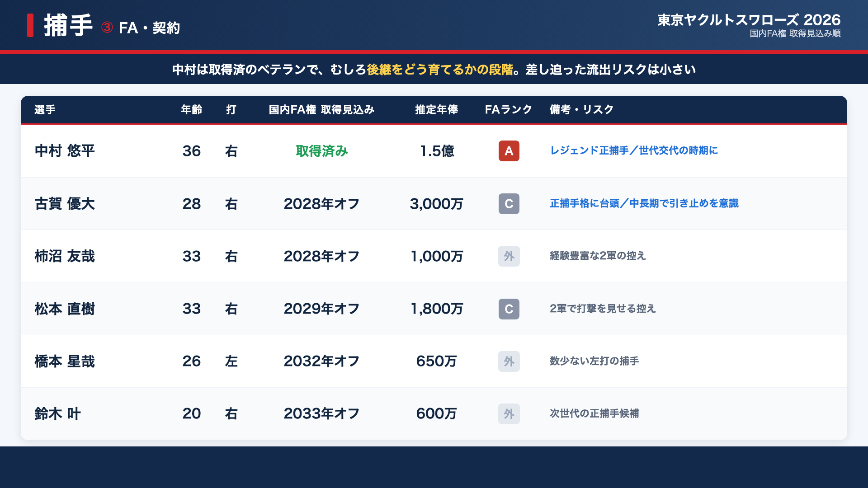The image size is (868, 488).
Task: Click the green 取得済み status text
Action: 321,151
